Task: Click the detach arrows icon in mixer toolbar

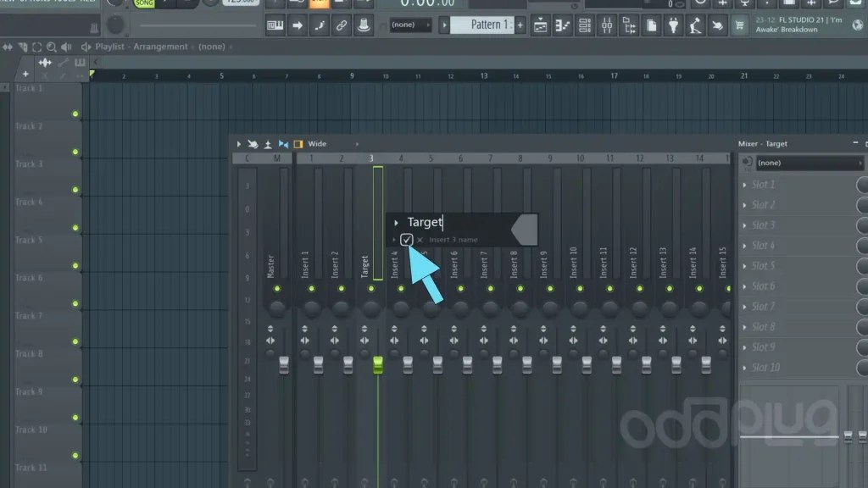Action: coord(282,143)
